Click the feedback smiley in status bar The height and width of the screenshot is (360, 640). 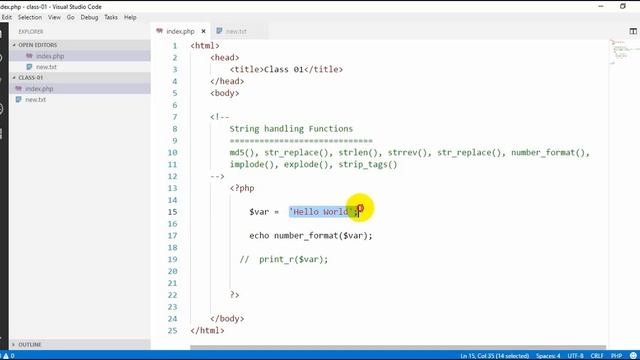coord(633,356)
